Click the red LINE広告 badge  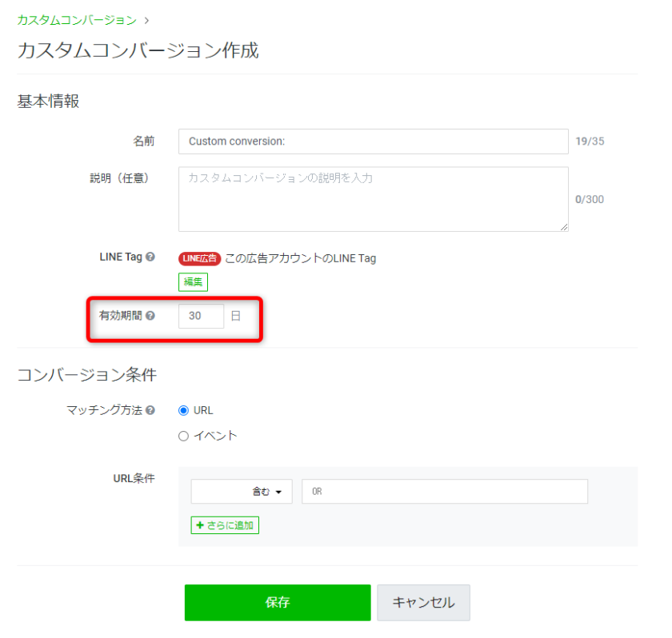[x=199, y=258]
